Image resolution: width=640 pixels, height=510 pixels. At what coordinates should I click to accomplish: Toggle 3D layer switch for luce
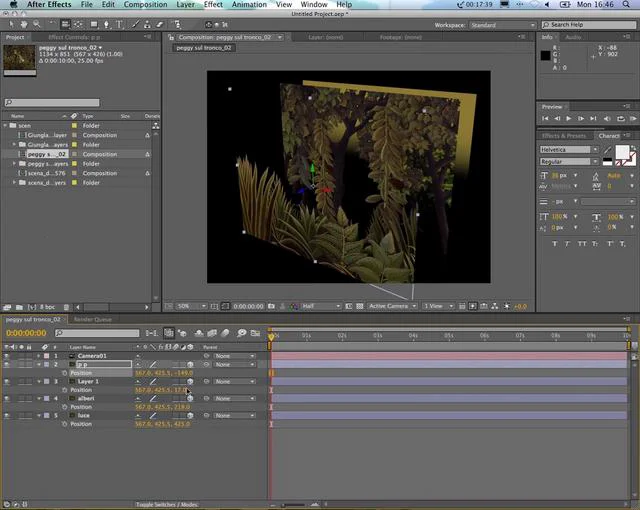point(190,415)
